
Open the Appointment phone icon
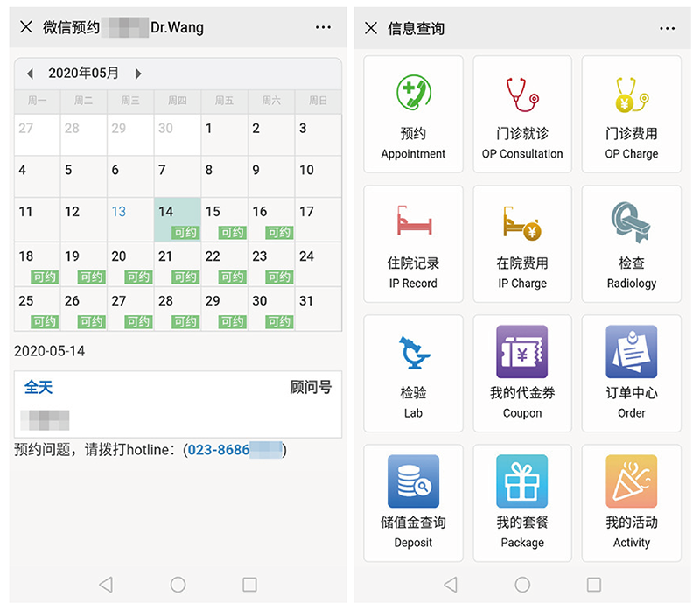[413, 94]
